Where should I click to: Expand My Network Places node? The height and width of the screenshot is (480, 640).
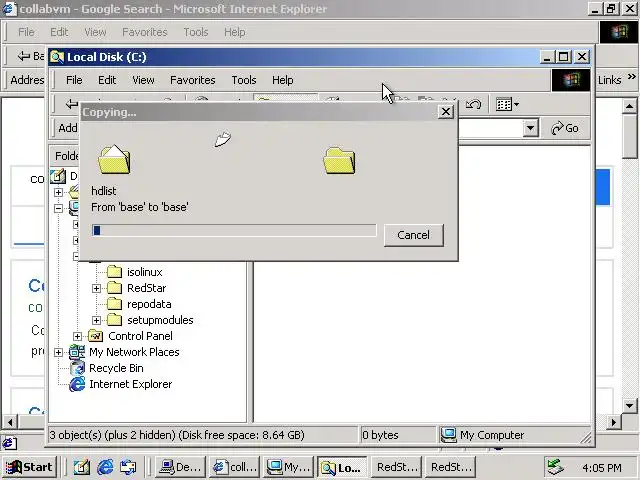tap(58, 352)
